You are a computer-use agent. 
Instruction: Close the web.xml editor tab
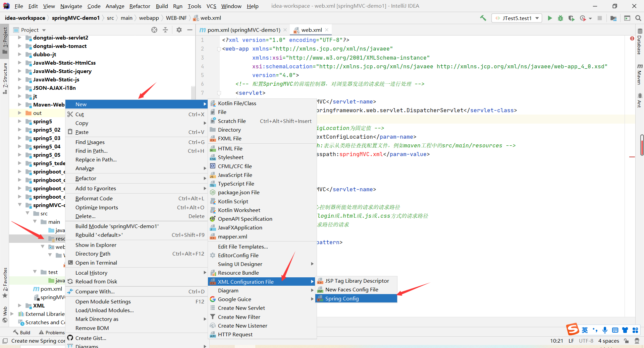[327, 30]
